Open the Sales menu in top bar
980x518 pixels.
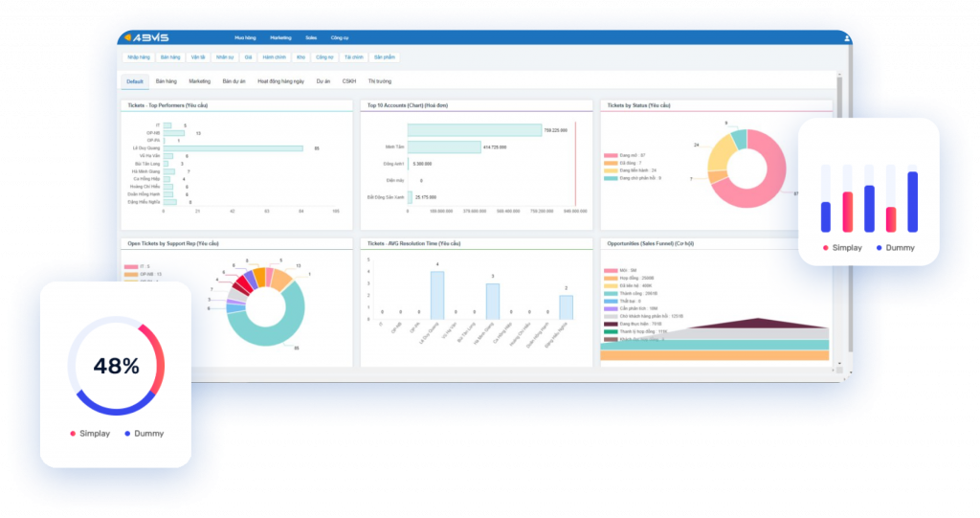click(311, 37)
